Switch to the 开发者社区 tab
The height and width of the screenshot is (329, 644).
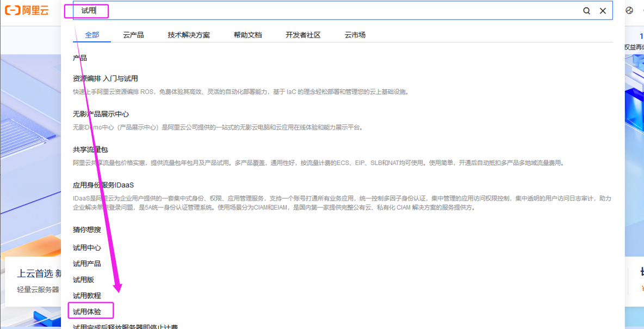(303, 34)
